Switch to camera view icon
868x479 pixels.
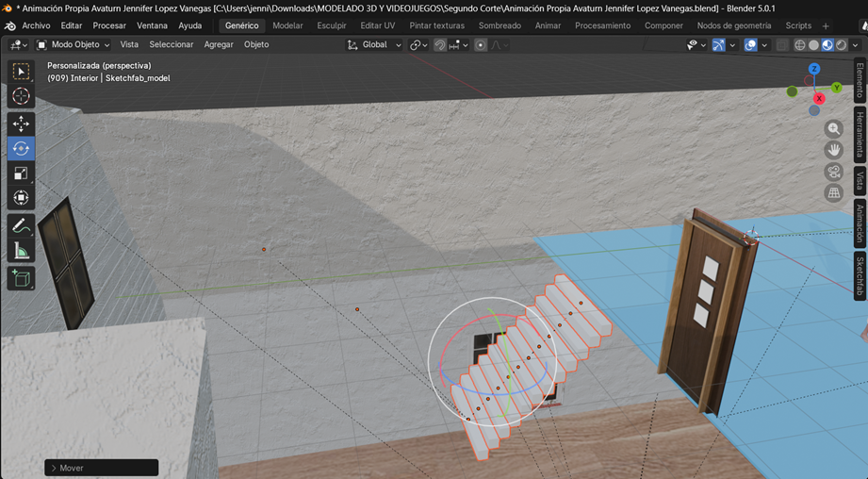pyautogui.click(x=834, y=172)
